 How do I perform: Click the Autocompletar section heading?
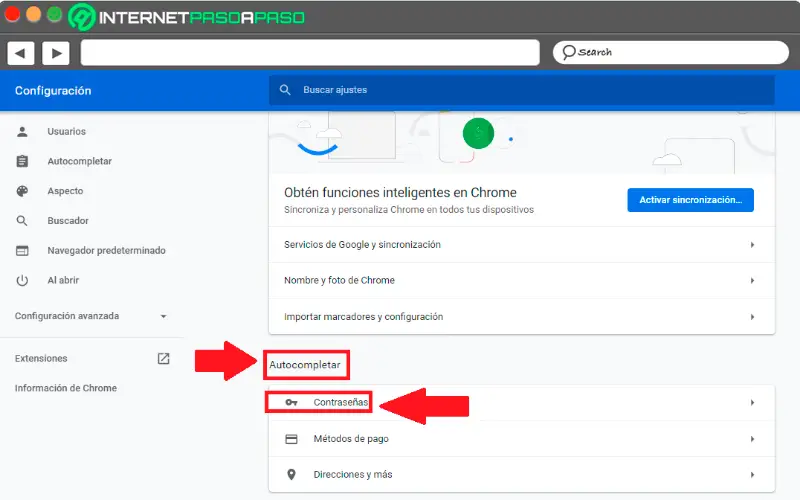[305, 365]
